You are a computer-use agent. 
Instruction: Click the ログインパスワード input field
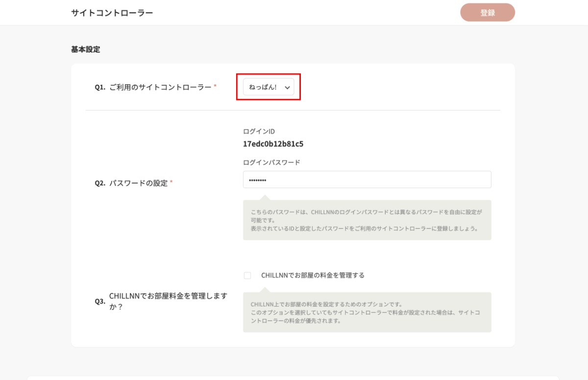(367, 180)
